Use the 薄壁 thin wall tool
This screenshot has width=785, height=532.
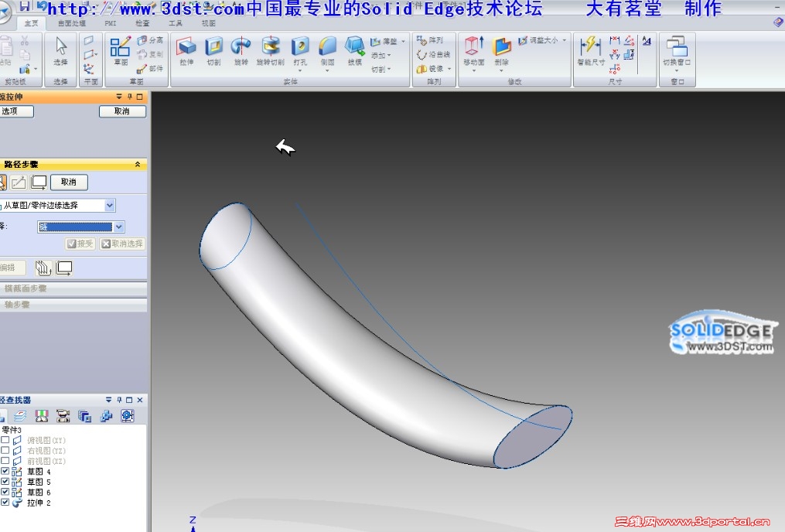coord(384,42)
